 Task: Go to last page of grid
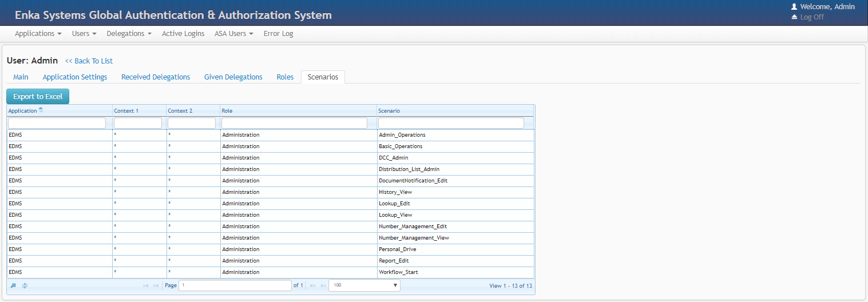click(323, 285)
